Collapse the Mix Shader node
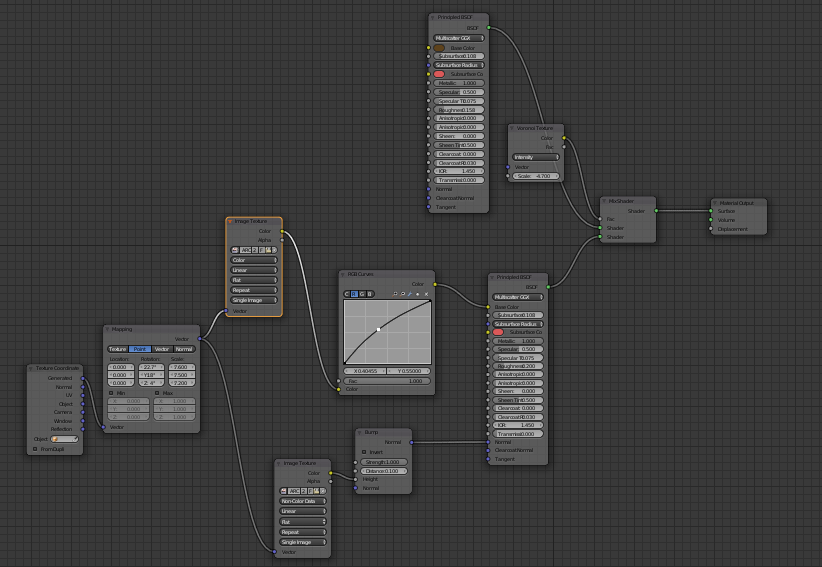Viewport: 822px width, 567px height. [604, 201]
